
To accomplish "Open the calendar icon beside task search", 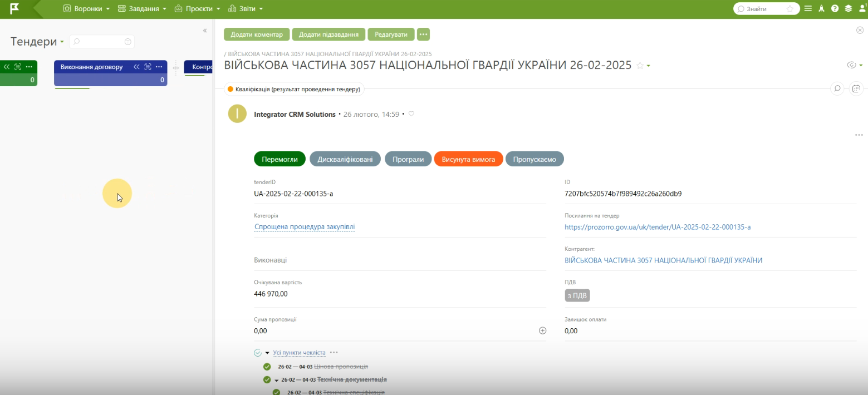I will click(856, 88).
